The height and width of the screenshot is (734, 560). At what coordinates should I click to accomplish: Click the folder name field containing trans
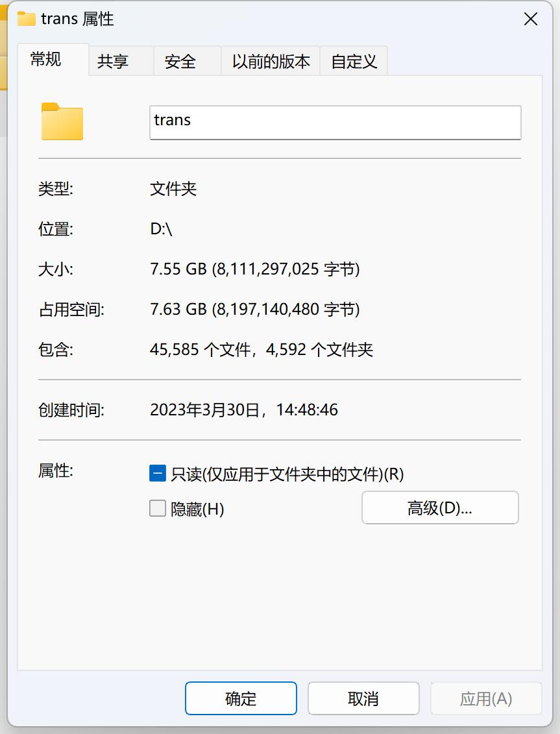(335, 122)
